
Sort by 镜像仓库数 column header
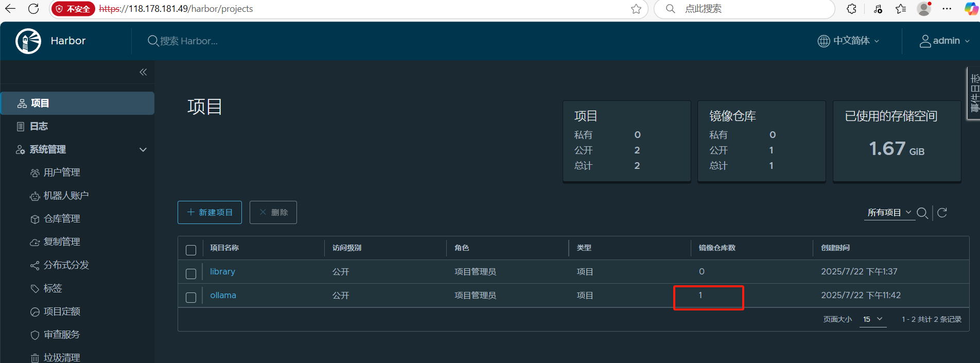[x=717, y=248]
